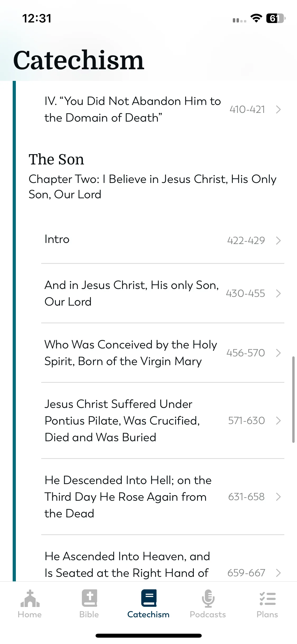Expand chevron beside paragraphs 410-421
The image size is (297, 644).
(278, 109)
